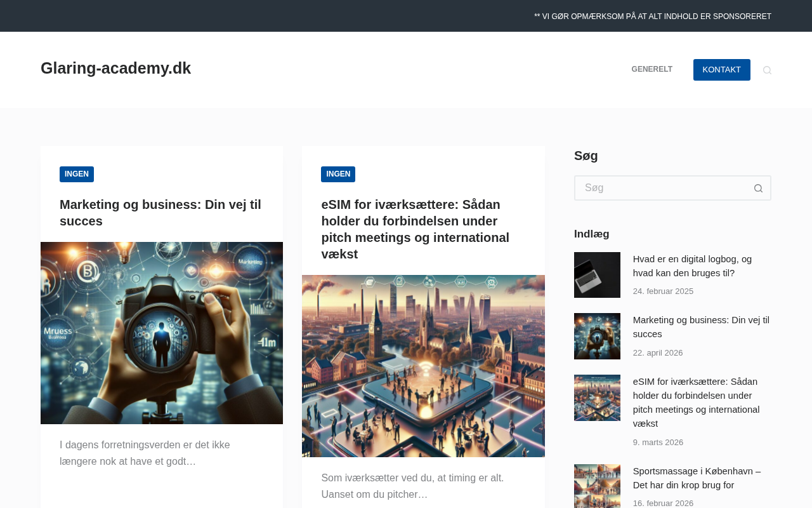Open sidebar Sportsmassage post thumbnail
812x508 pixels.
[597, 486]
